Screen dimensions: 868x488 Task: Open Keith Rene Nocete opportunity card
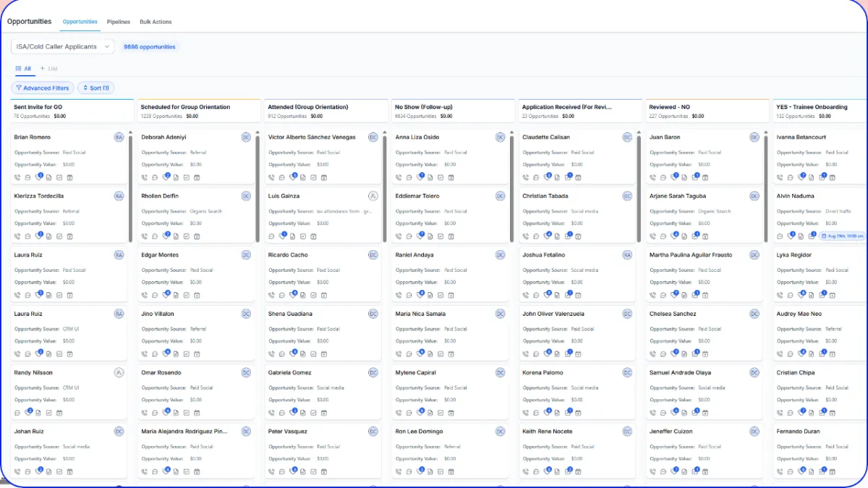click(x=577, y=450)
